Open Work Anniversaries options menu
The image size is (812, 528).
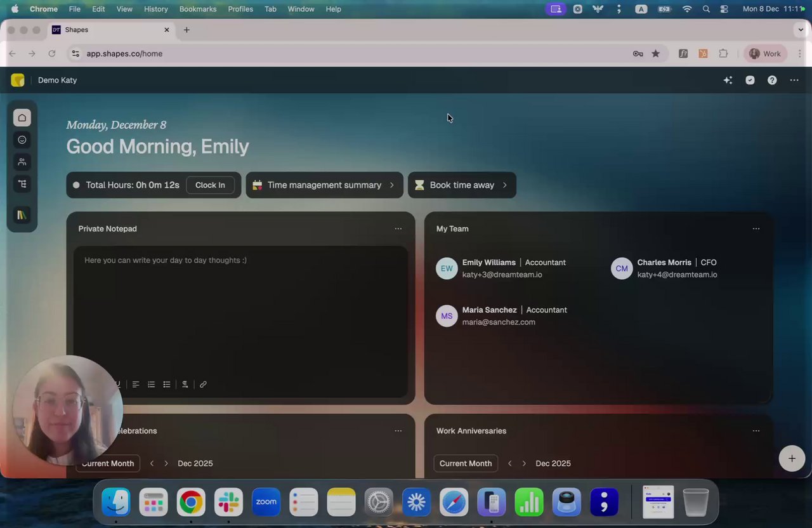(756, 431)
